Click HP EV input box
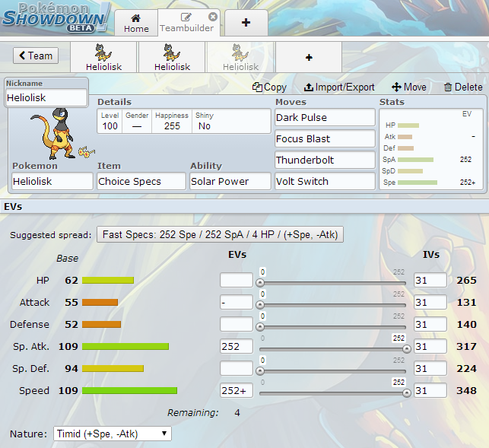This screenshot has width=489, height=448. click(x=237, y=280)
